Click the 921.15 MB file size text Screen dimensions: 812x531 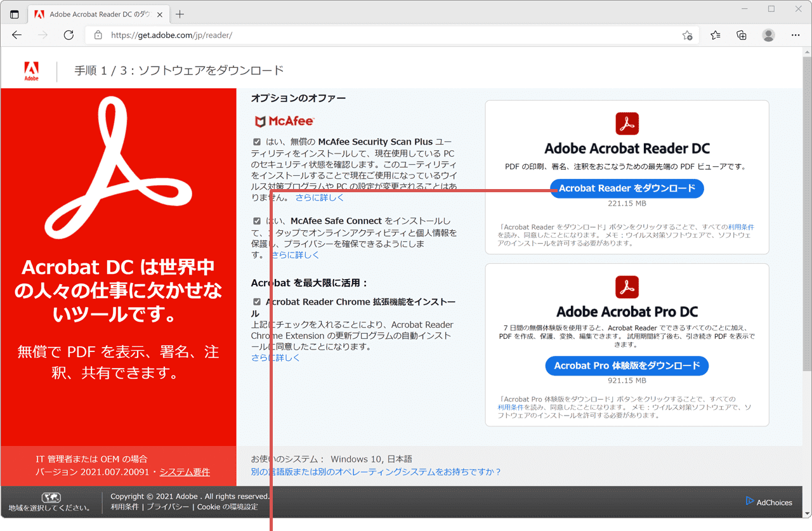point(627,381)
